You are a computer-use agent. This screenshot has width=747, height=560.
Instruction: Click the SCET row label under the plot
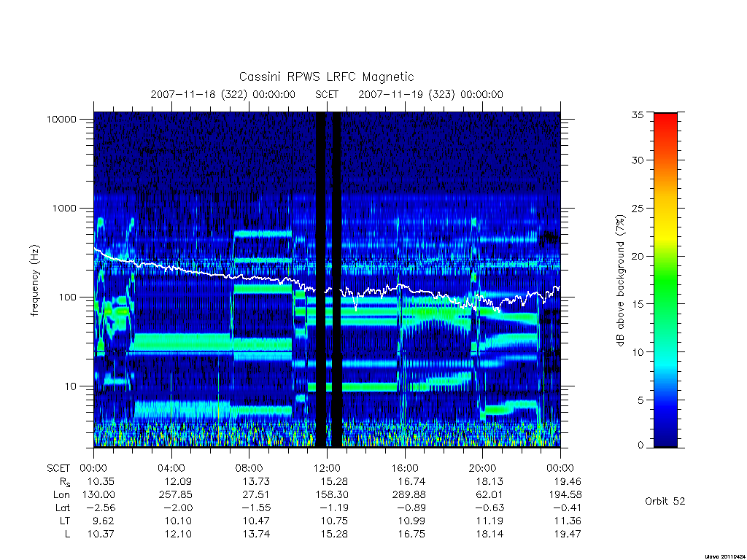point(58,468)
